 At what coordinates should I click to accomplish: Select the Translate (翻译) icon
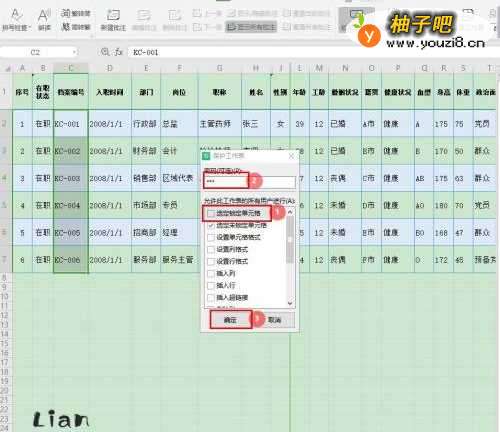coord(44,19)
